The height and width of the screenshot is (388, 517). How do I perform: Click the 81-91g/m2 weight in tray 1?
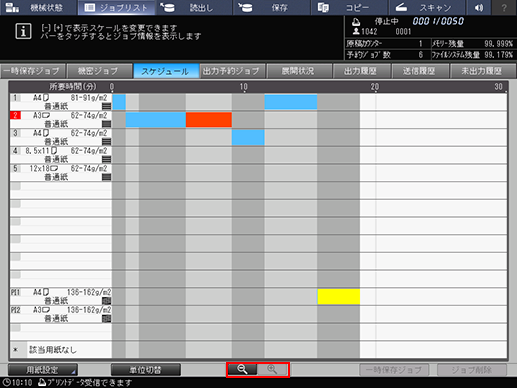[x=89, y=98]
